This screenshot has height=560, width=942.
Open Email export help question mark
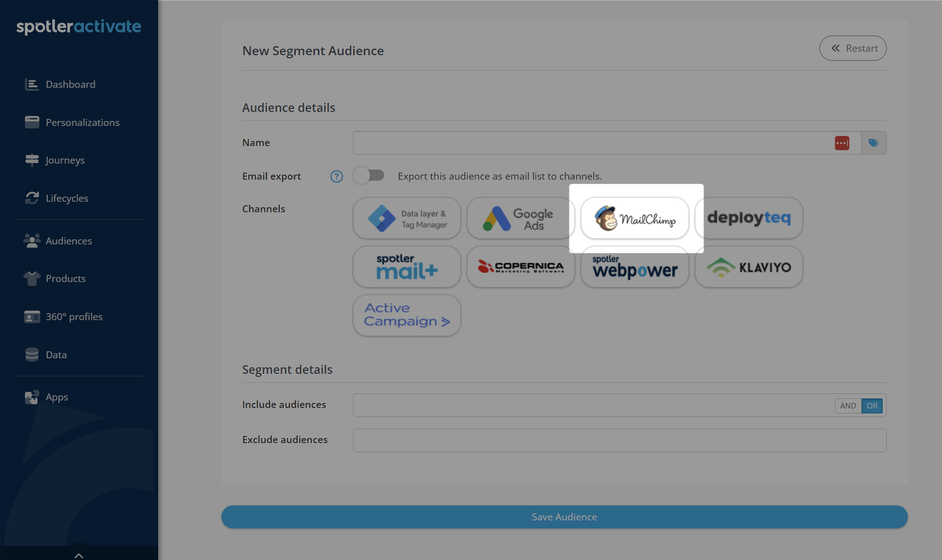tap(336, 176)
